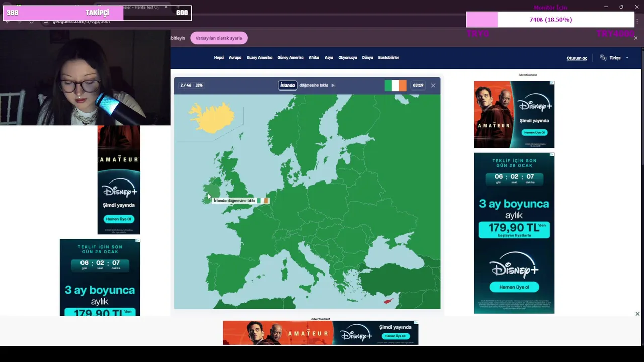Image resolution: width=644 pixels, height=362 pixels.
Task: Click Hemen Üye Ol in right Disney+ offer ad
Action: 514,287
